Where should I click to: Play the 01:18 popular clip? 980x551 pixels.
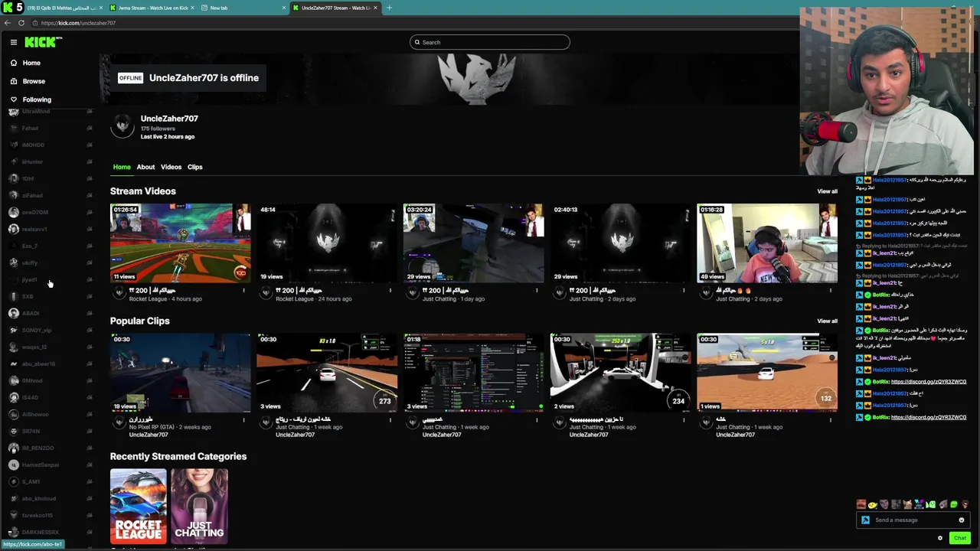[x=474, y=373]
